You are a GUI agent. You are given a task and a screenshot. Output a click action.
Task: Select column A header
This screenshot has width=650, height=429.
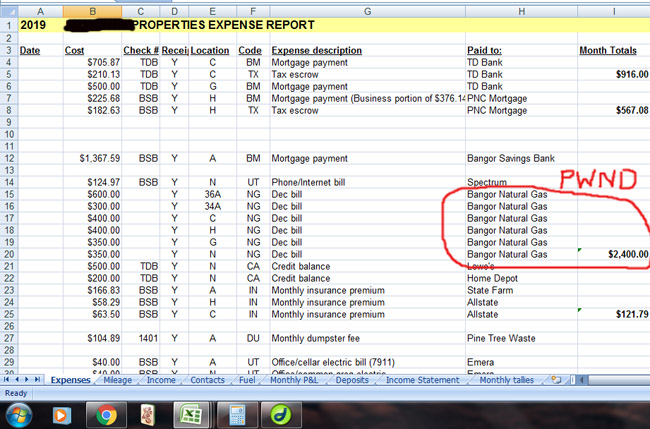click(x=41, y=12)
